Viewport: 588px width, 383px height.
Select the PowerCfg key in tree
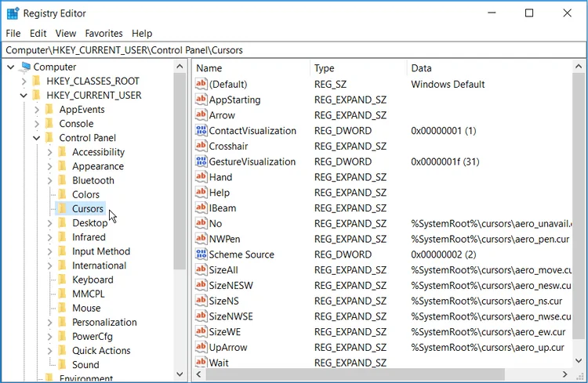click(93, 337)
